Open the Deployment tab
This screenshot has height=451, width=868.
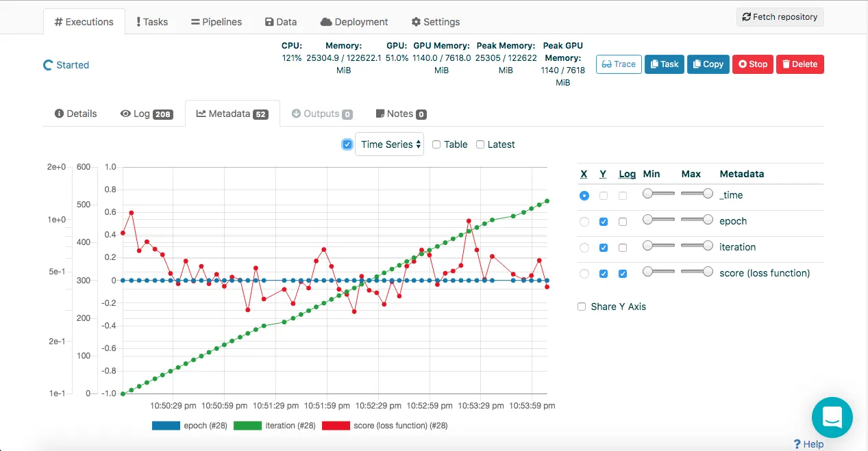point(354,22)
